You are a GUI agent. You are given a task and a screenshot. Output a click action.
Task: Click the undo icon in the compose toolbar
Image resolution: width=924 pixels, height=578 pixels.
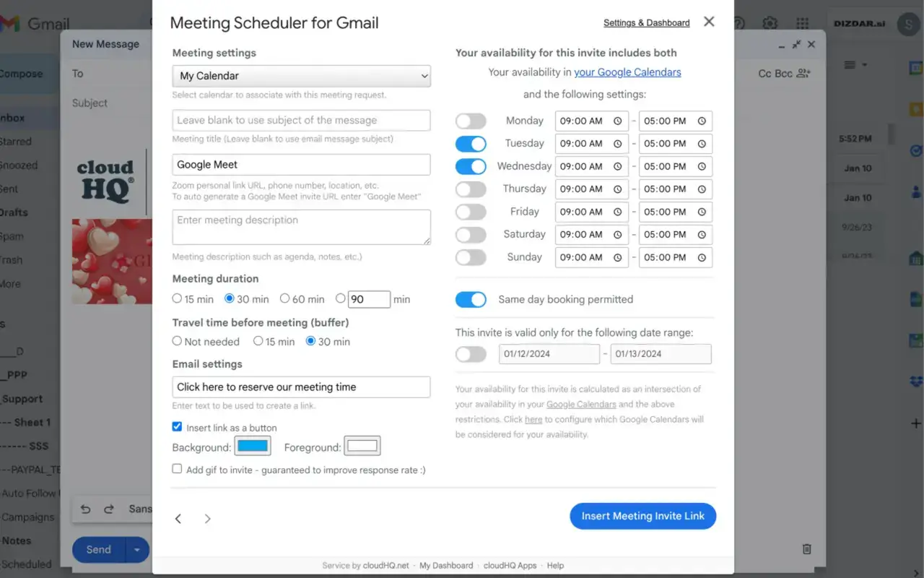(84, 509)
